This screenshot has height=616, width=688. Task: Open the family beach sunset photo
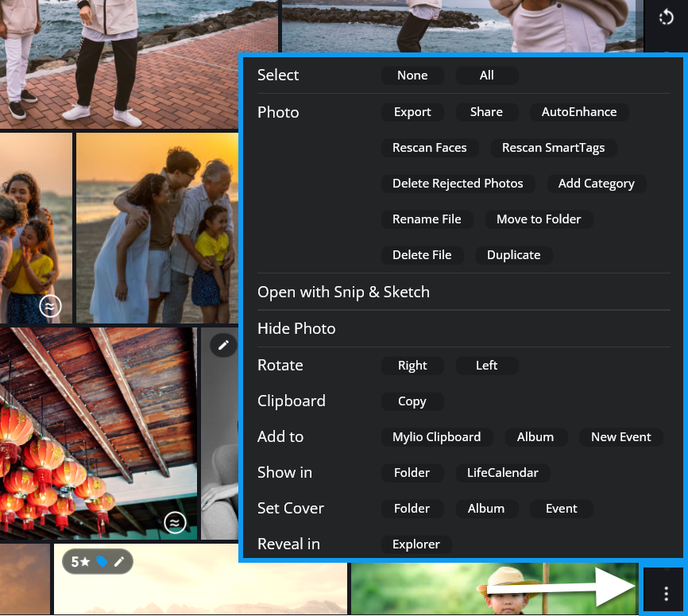(x=157, y=228)
